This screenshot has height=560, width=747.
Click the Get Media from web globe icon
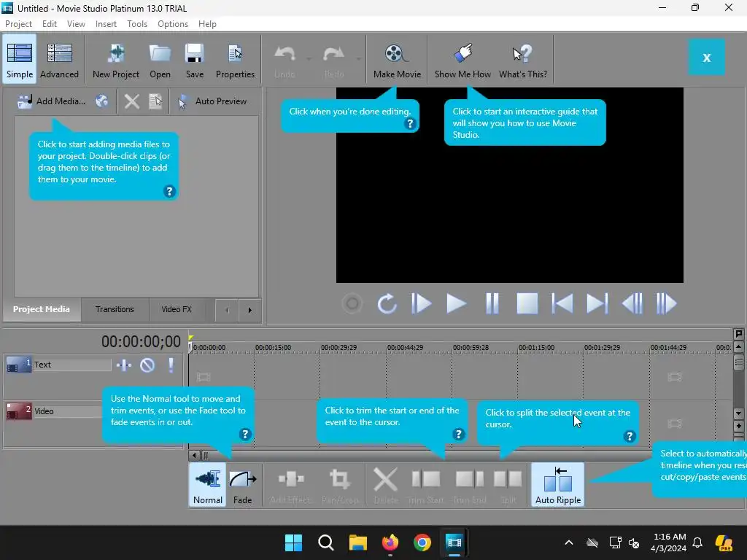coord(101,101)
